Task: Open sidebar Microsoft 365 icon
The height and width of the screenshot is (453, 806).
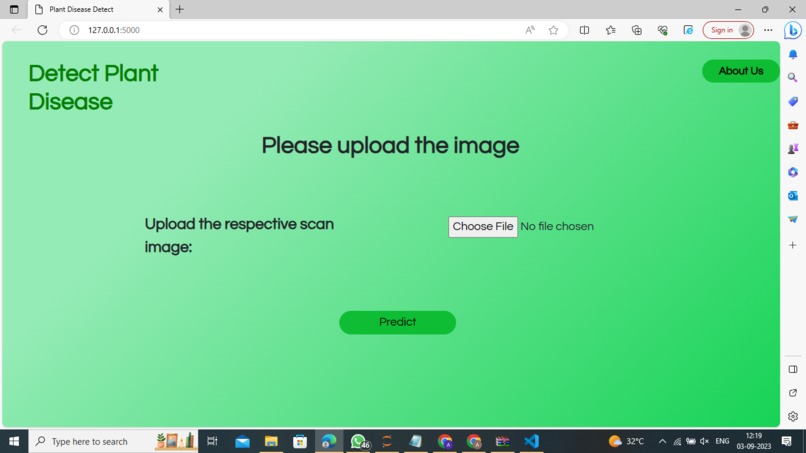Action: tap(793, 172)
